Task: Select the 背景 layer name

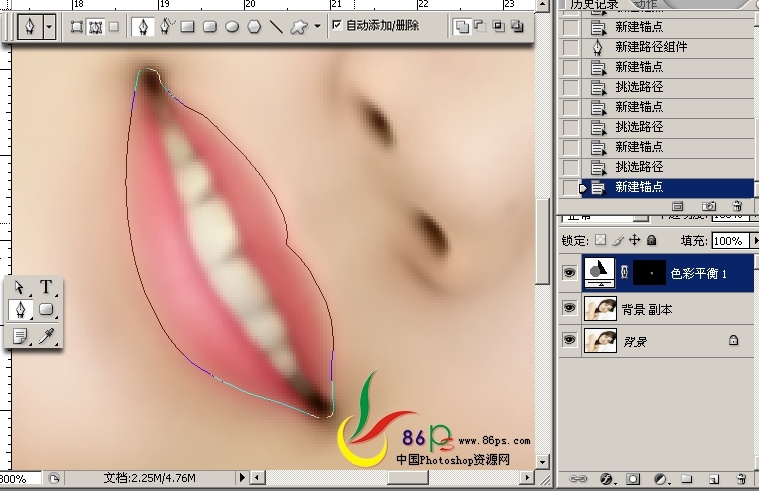Action: point(635,342)
